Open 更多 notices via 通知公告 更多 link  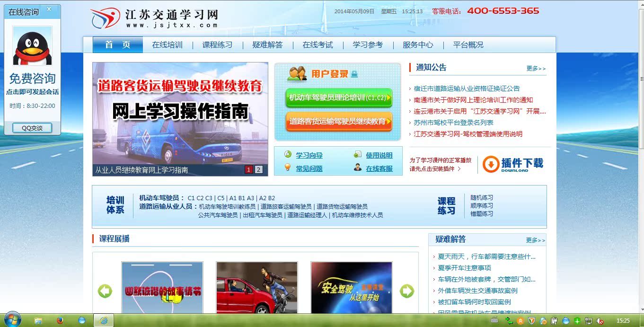(x=535, y=68)
